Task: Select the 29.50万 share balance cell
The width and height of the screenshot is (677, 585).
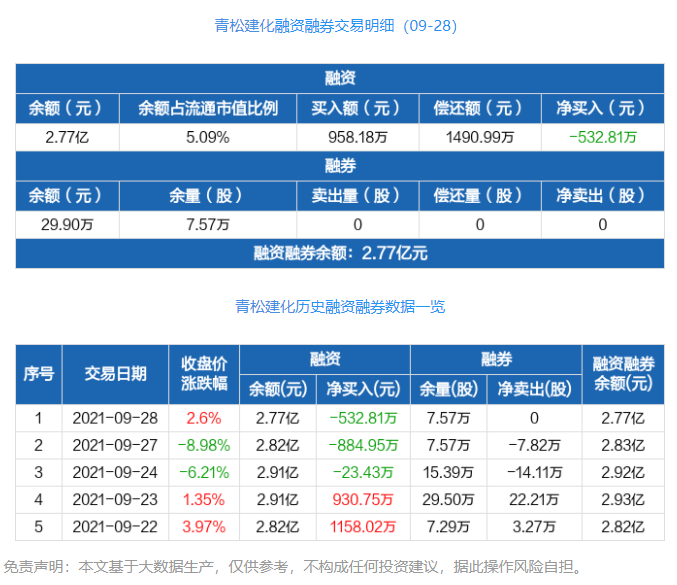Action: (448, 500)
